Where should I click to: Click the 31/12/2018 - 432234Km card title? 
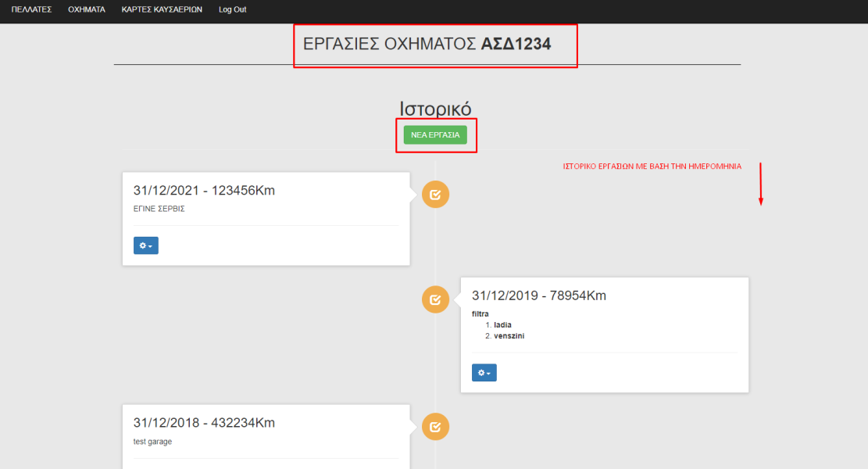click(x=204, y=423)
